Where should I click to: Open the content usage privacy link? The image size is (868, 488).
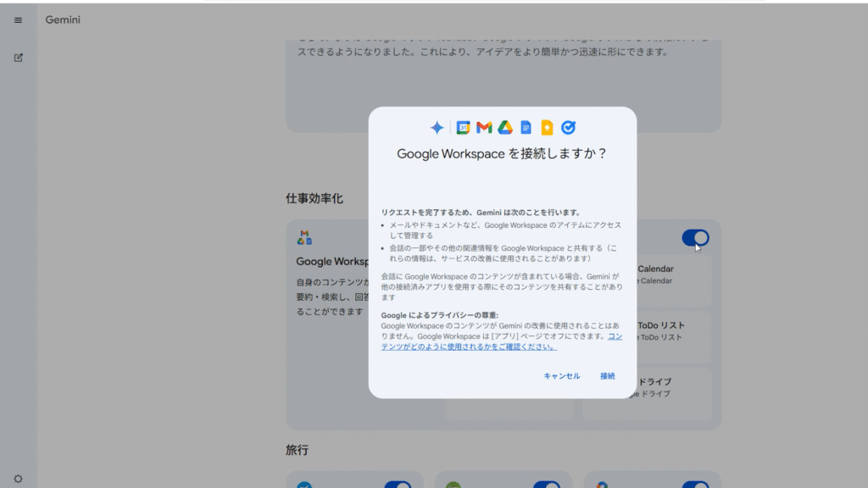(x=468, y=347)
